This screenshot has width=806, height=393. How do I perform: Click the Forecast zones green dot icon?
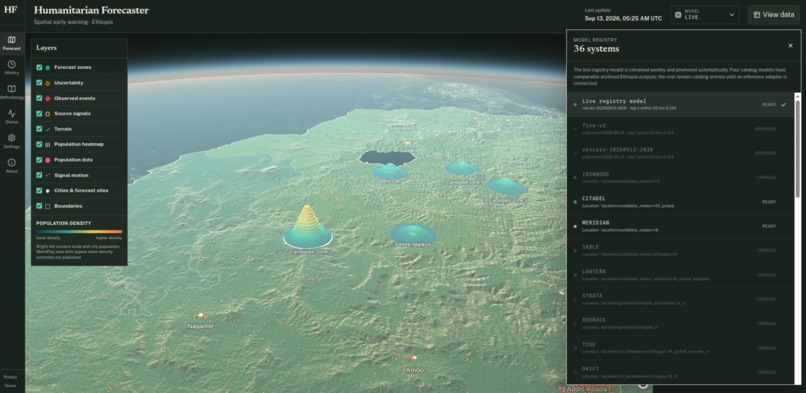48,67
